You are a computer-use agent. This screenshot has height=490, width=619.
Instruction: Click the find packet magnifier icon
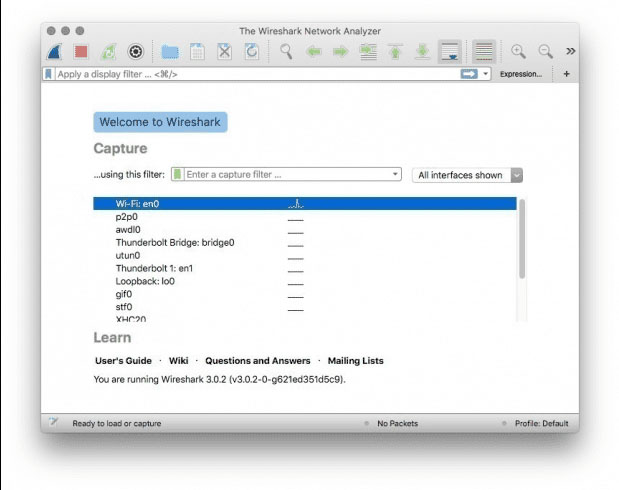(286, 51)
